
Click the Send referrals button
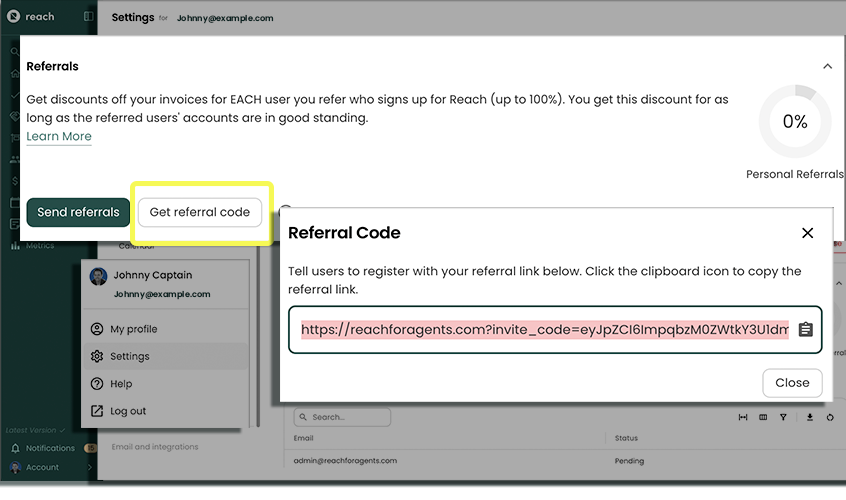click(78, 212)
